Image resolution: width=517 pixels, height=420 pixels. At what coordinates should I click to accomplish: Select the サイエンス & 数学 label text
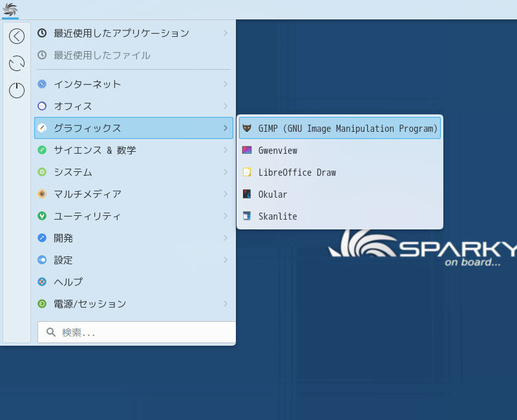coord(95,150)
